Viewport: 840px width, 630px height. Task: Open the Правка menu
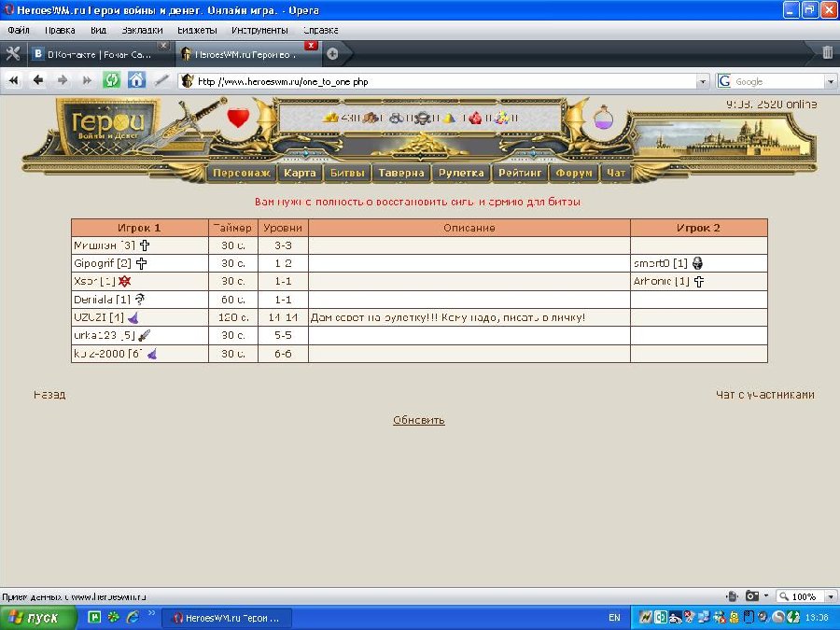(60, 31)
